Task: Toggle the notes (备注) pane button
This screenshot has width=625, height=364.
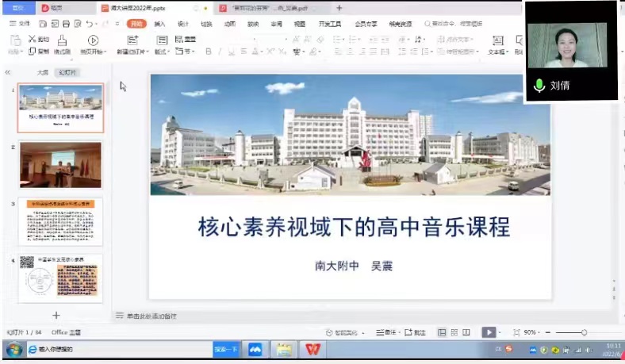Action: coord(385,332)
